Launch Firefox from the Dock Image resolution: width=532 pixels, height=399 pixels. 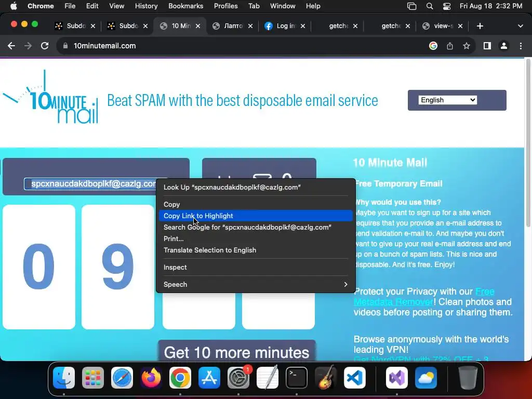click(151, 378)
